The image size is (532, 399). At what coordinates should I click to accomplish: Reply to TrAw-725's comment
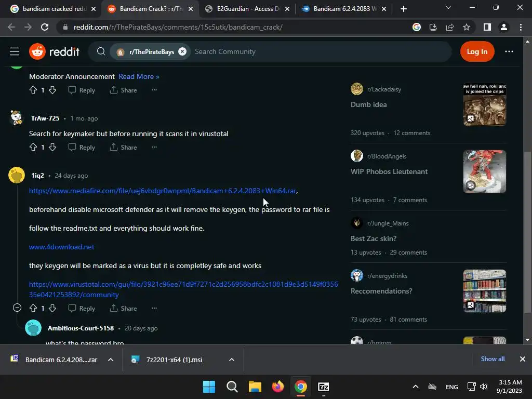[82, 147]
